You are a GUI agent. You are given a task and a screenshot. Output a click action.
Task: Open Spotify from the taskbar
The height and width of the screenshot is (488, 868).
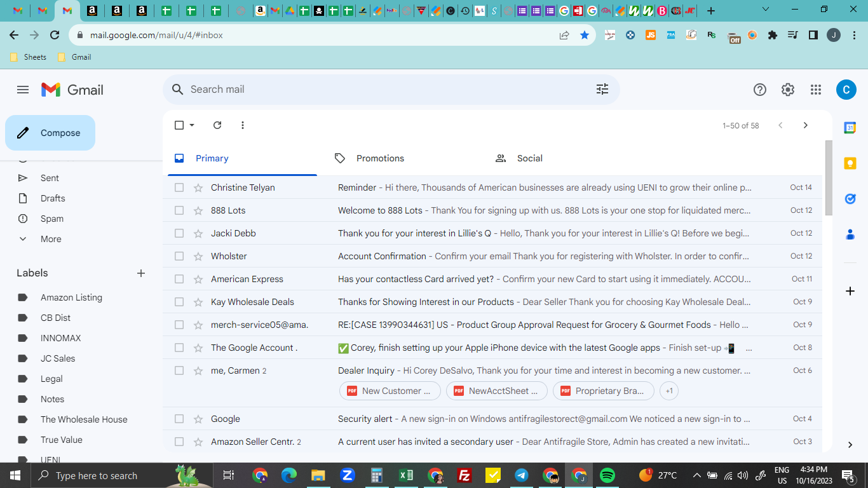click(x=607, y=475)
